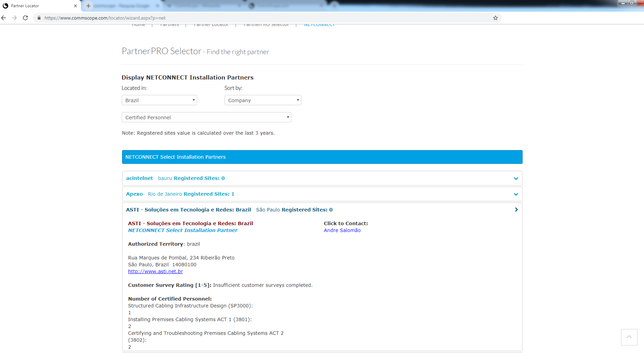The height and width of the screenshot is (353, 644).
Task: Click the NETCONNECT Select Installation Partner italic text
Action: click(x=183, y=230)
